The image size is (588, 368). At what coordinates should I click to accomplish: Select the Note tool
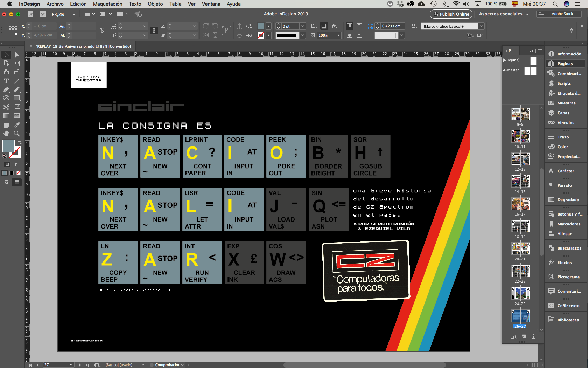(x=6, y=125)
